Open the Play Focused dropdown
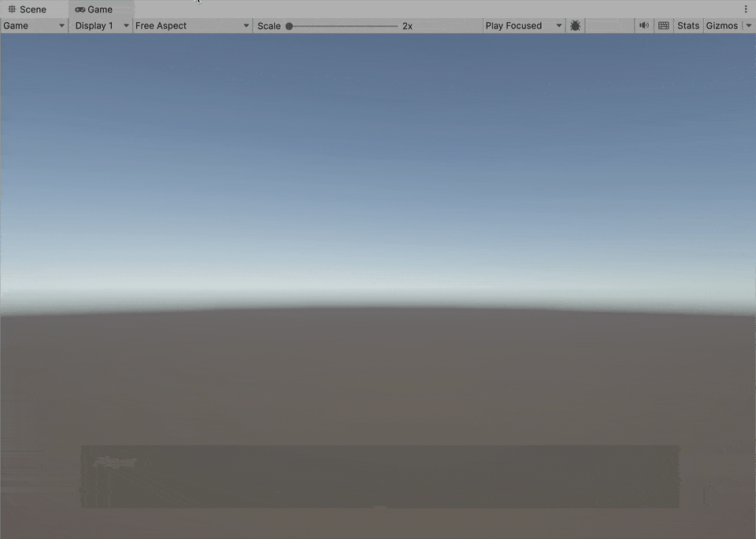Screen dimensions: 756x539 524,26
